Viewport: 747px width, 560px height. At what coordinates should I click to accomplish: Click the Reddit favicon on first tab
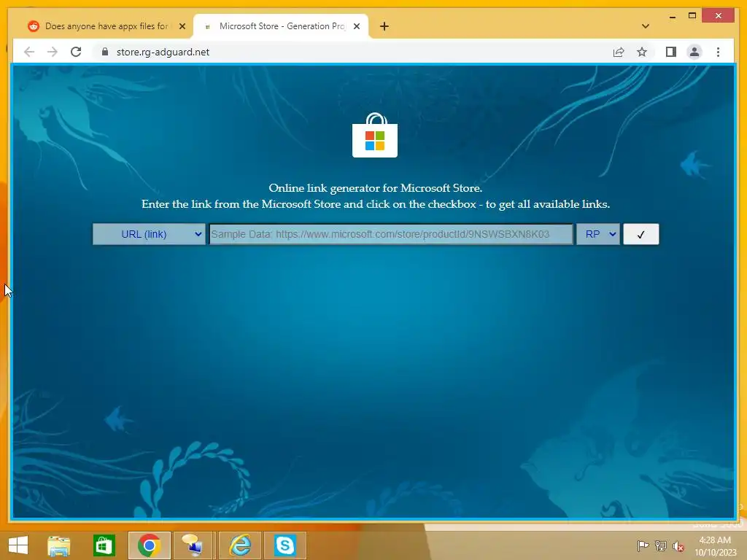(x=34, y=26)
